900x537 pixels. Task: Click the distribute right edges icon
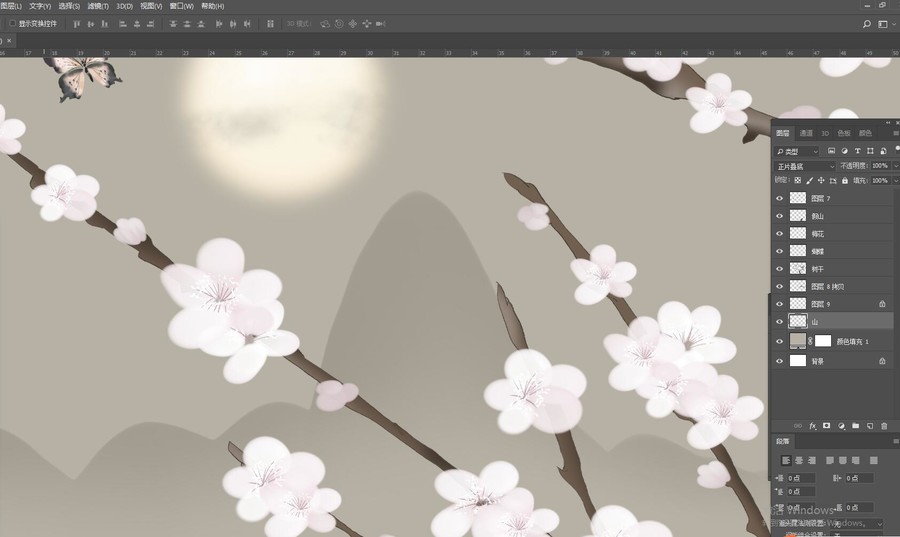click(247, 24)
